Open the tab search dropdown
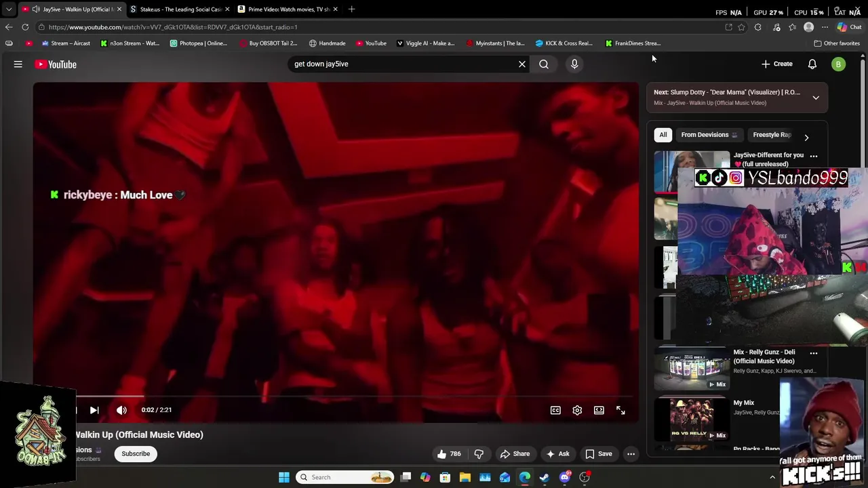Viewport: 868px width, 488px height. click(9, 9)
